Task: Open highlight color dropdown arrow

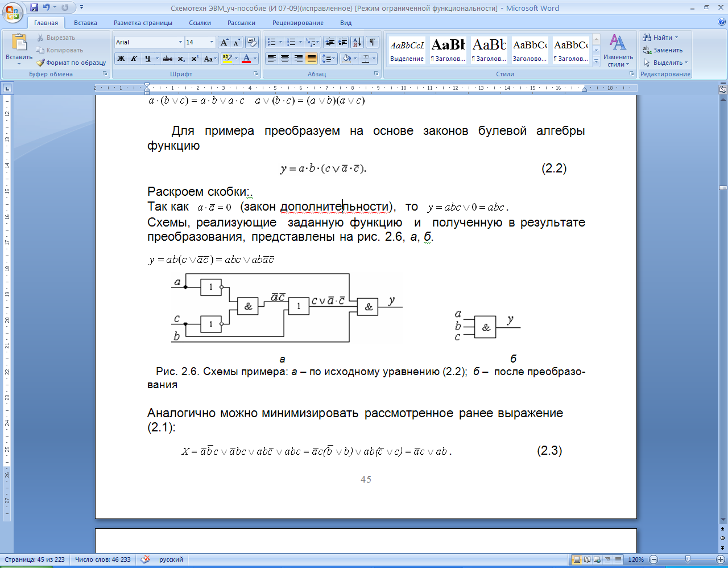Action: click(x=236, y=59)
